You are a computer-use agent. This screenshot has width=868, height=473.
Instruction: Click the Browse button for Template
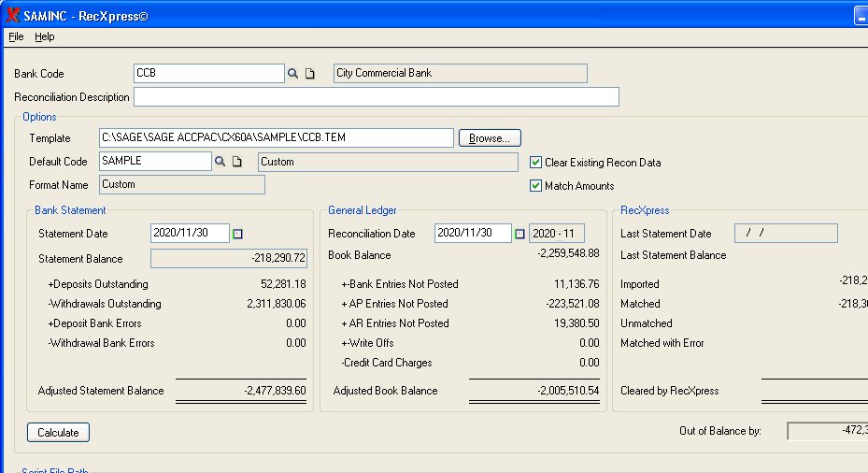click(x=489, y=138)
